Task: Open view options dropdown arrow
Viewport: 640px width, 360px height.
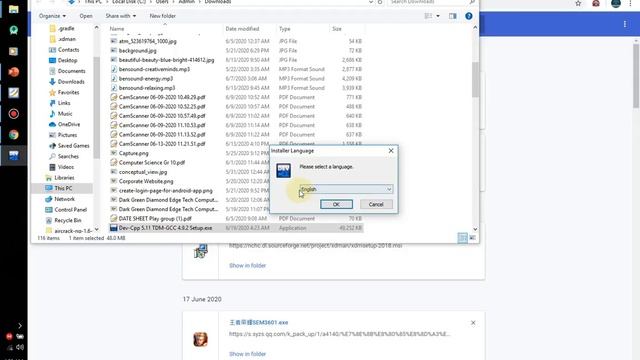Action: 438,16
